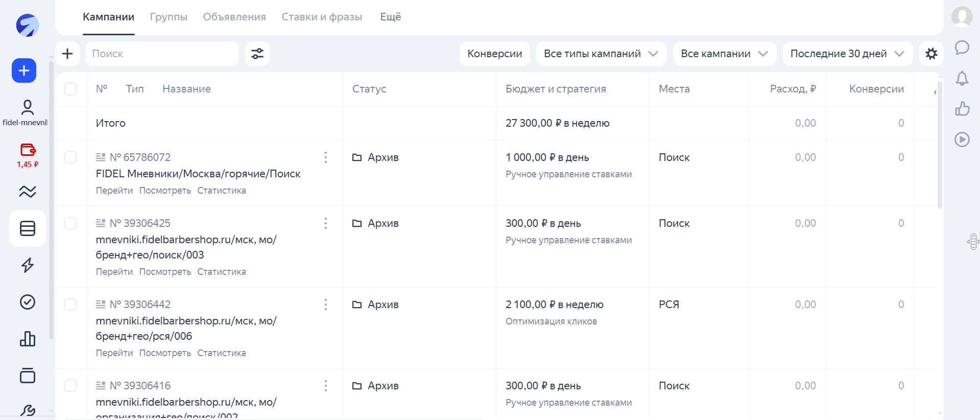Click 1 000,00 ₽ в день budget cell
The image size is (980, 420).
click(x=547, y=157)
